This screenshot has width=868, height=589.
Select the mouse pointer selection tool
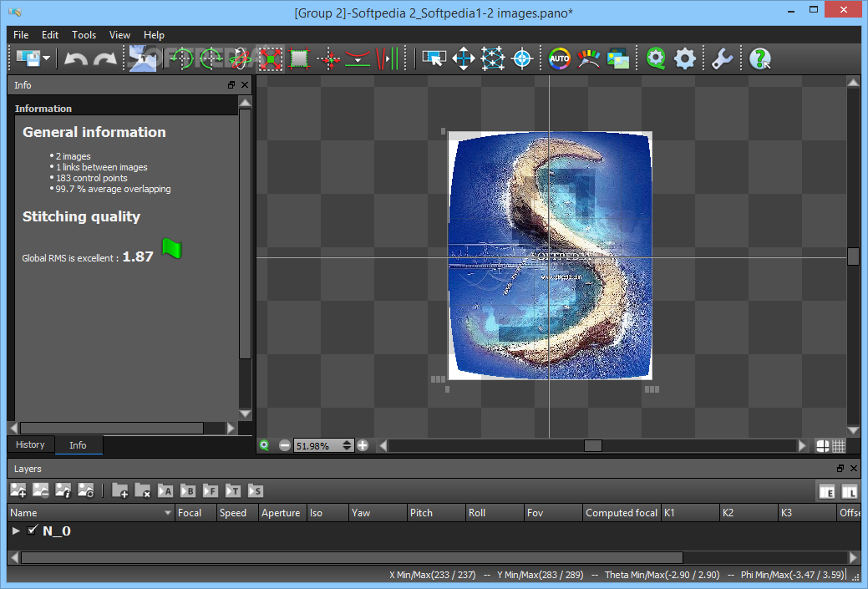pyautogui.click(x=434, y=58)
